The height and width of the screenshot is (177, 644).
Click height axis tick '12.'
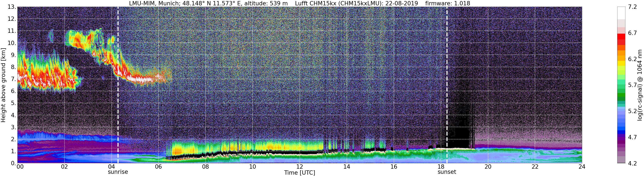tap(12, 19)
